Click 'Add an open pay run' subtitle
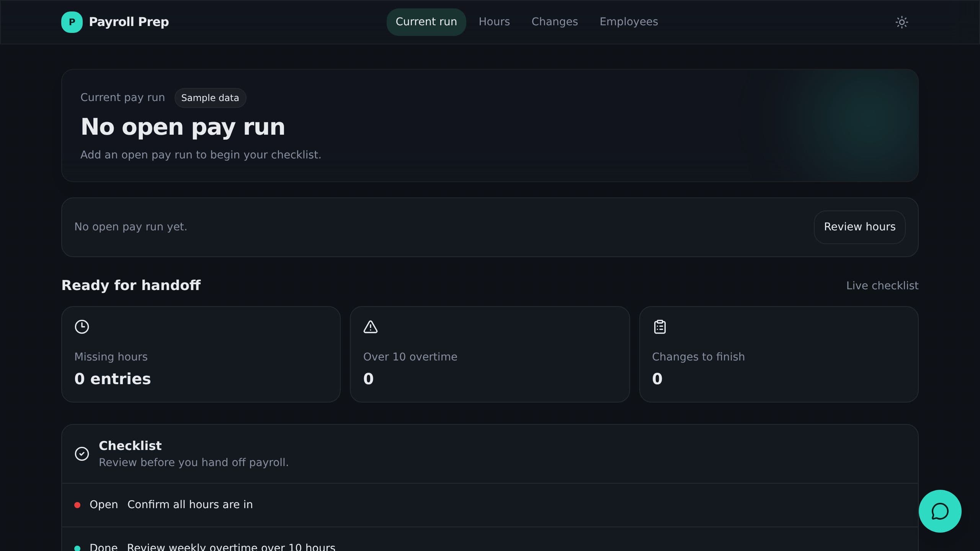Screen dimensions: 980x551 [201, 155]
